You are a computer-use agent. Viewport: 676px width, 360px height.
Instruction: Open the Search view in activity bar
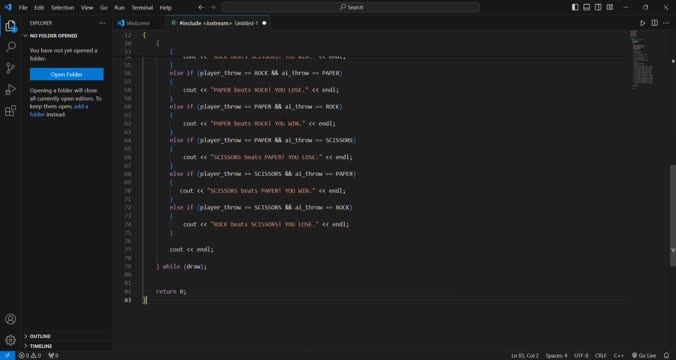point(11,47)
